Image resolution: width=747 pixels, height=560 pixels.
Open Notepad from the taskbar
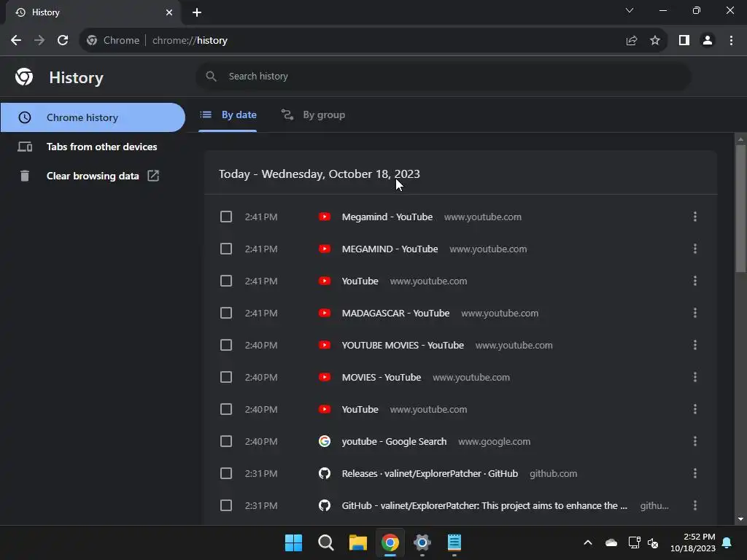(454, 542)
